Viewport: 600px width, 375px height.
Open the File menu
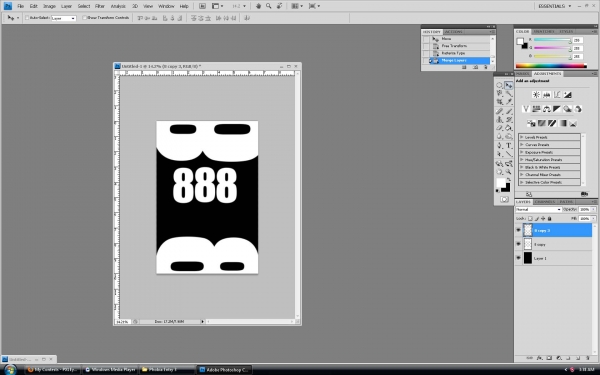point(21,6)
